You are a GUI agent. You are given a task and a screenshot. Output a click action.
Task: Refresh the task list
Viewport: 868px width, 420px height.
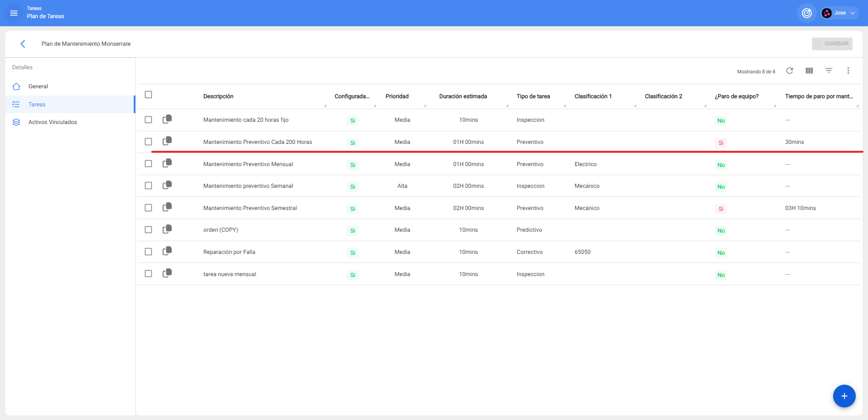(x=790, y=71)
